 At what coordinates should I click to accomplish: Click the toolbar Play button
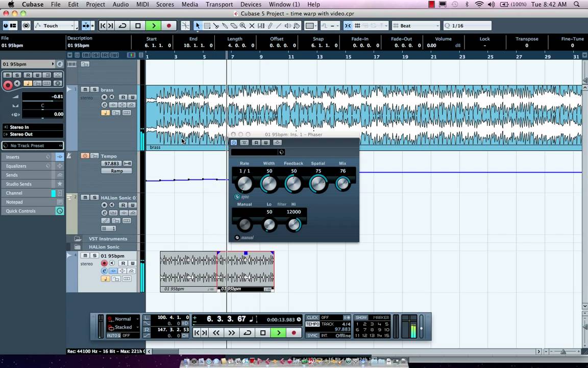(x=153, y=26)
